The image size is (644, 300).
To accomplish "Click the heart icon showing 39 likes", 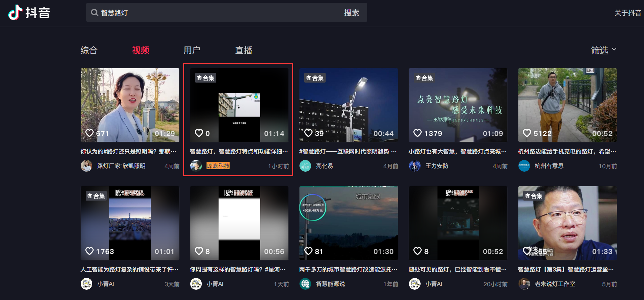I will (x=308, y=133).
